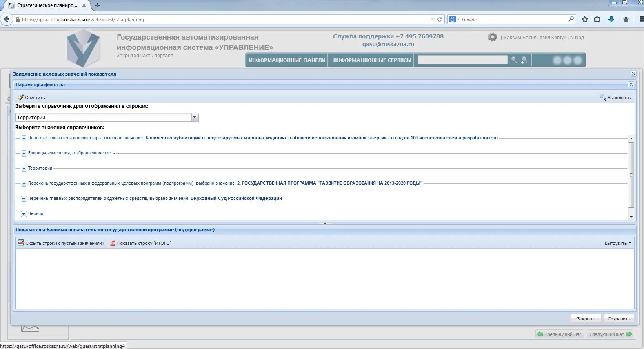Click the Google search magnifier icon

tap(571, 19)
